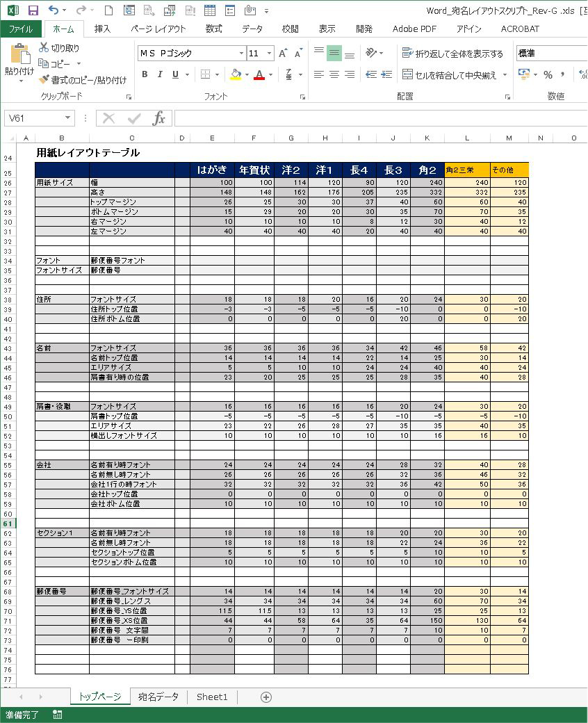Viewport: 588px width, 723px height.
Task: Decrease font size with the small A icon
Action: coord(299,54)
